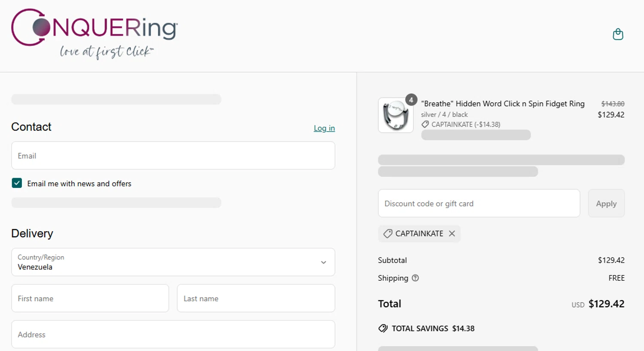
Task: Click the Subtotal amount $129.42
Action: 611,260
